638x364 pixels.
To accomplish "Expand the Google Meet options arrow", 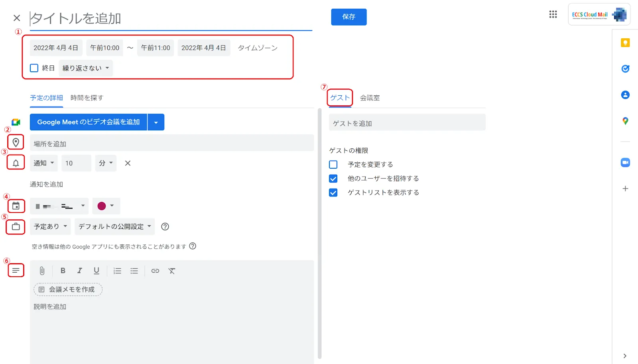I will tap(156, 122).
